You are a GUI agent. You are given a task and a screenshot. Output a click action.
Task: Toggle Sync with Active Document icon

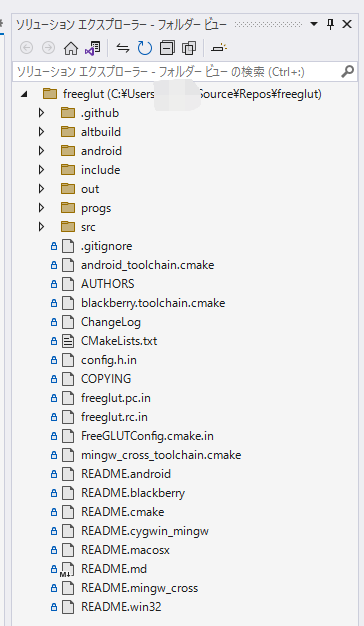point(123,48)
